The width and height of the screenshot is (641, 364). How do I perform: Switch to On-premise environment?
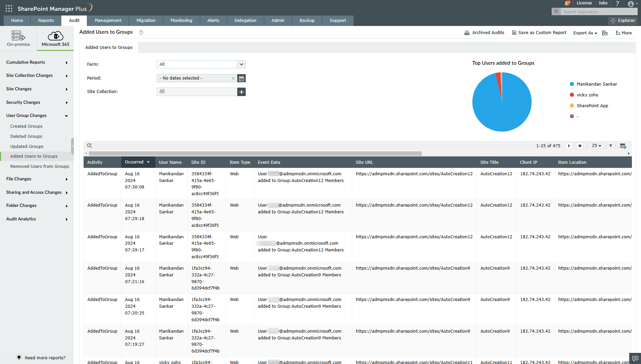(x=19, y=38)
